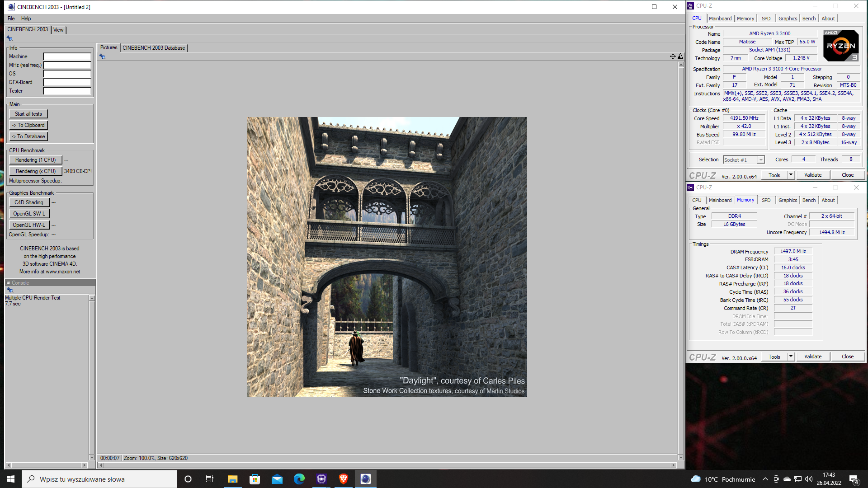Click the Machine input field

[67, 56]
